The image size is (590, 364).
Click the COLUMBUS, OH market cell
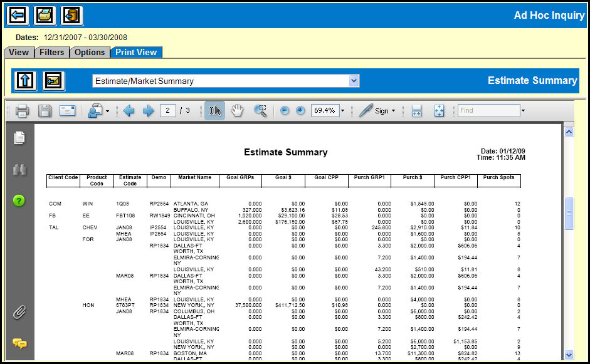pos(194,311)
